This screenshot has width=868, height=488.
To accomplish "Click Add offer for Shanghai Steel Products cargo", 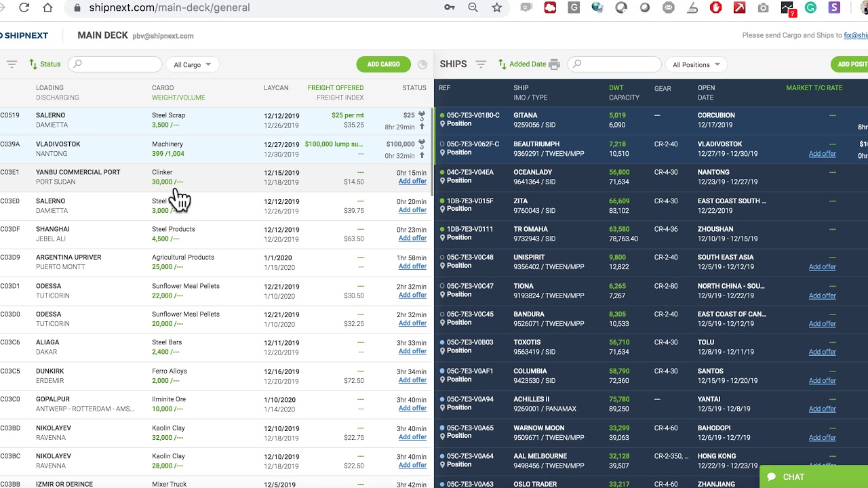I will 412,239.
